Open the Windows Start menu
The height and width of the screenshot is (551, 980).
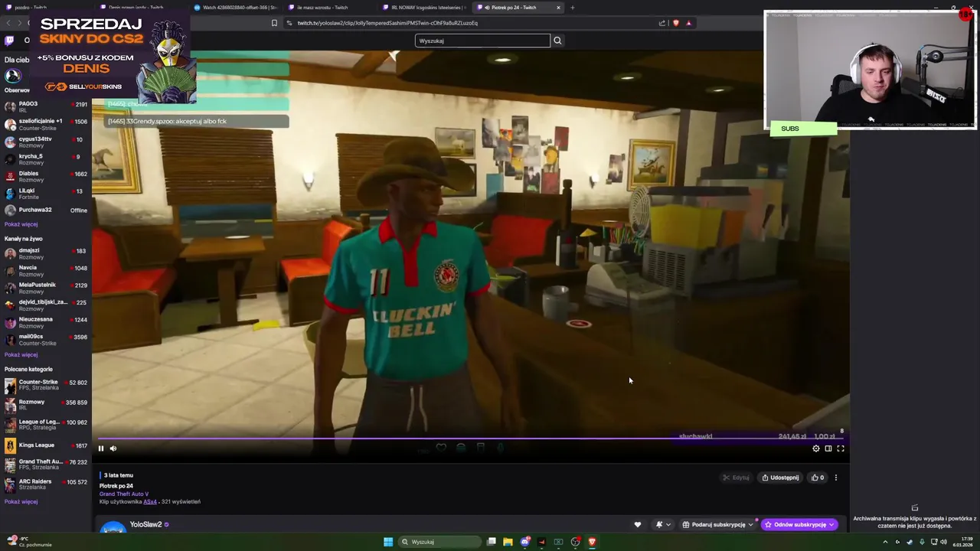point(388,542)
